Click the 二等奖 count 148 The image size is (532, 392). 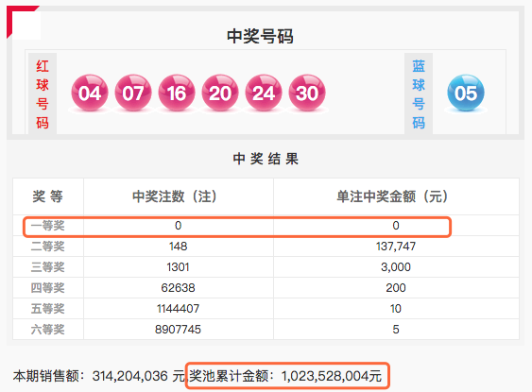coord(179,247)
